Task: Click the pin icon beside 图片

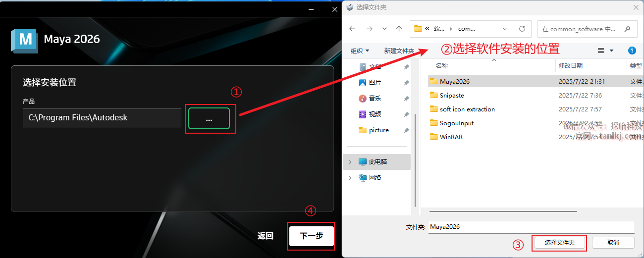Action: click(406, 83)
